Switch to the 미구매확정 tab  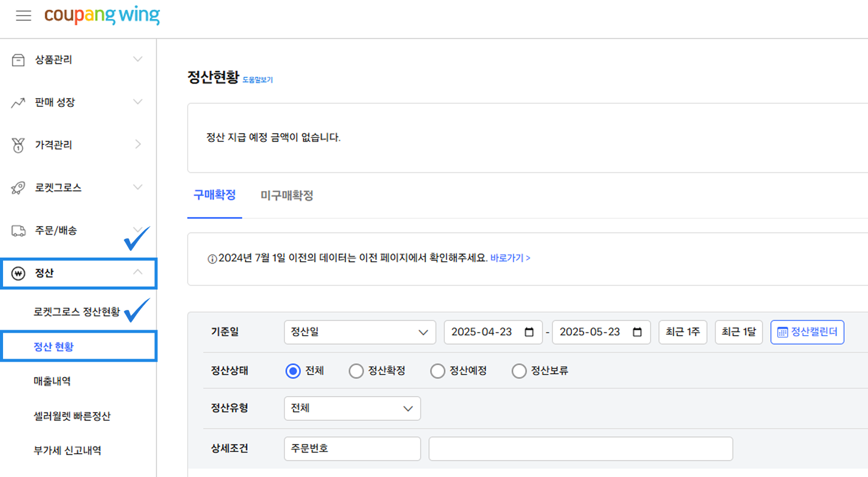point(286,195)
